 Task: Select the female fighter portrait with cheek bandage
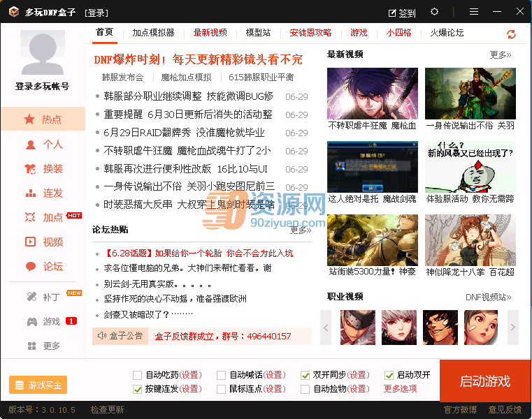click(x=481, y=328)
